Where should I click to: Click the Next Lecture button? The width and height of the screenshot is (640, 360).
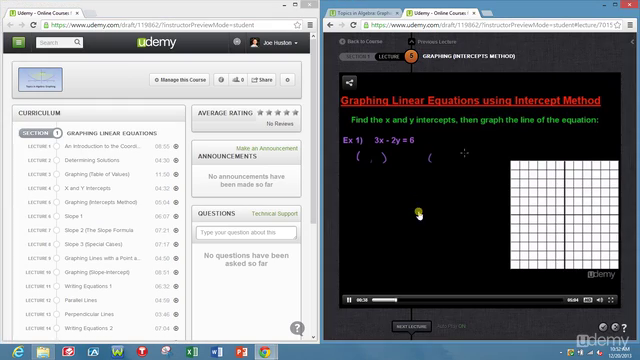(x=411, y=326)
